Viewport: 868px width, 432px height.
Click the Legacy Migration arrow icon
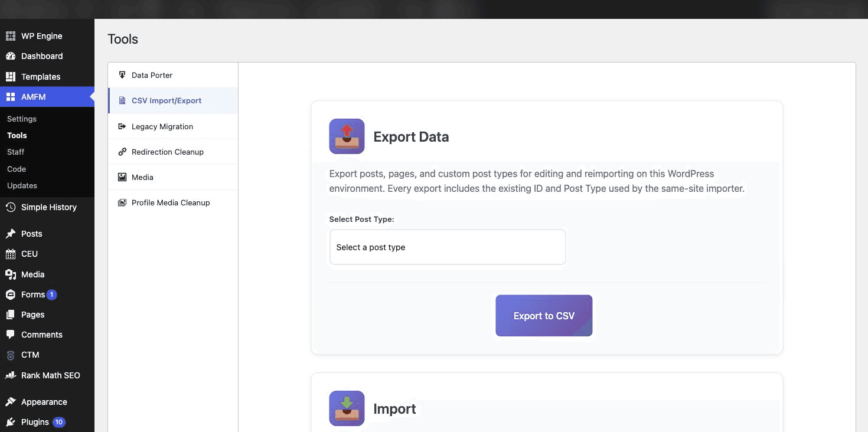coord(122,126)
